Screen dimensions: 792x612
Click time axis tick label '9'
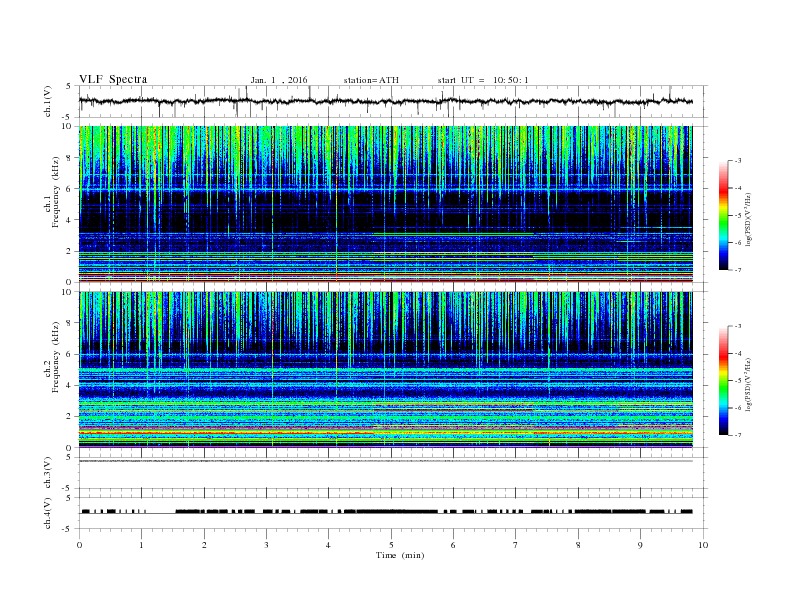point(640,545)
